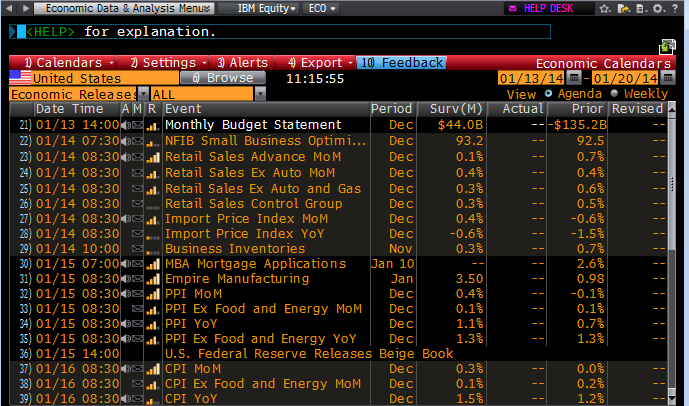This screenshot has width=689, height=406.
Task: Open the document list icon menu
Action: [x=640, y=8]
